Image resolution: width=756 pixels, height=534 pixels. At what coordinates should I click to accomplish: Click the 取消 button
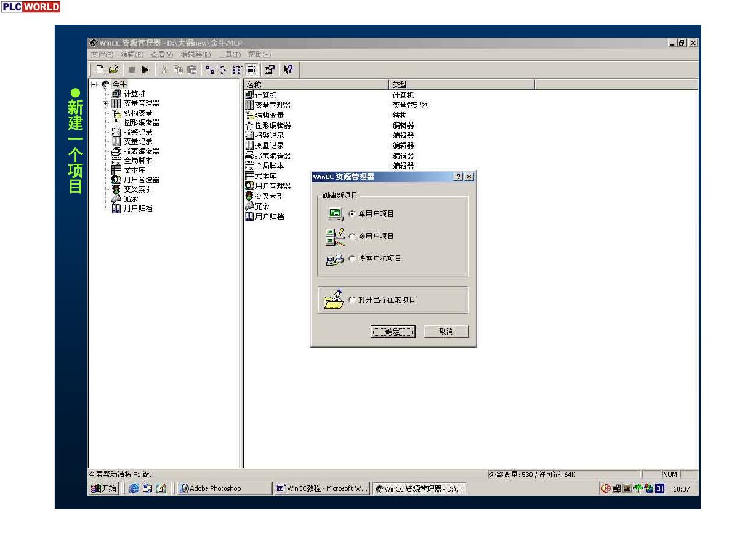pyautogui.click(x=446, y=332)
